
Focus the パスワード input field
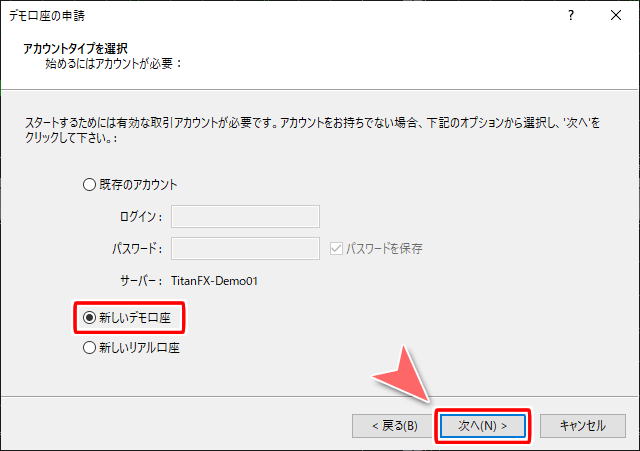245,248
